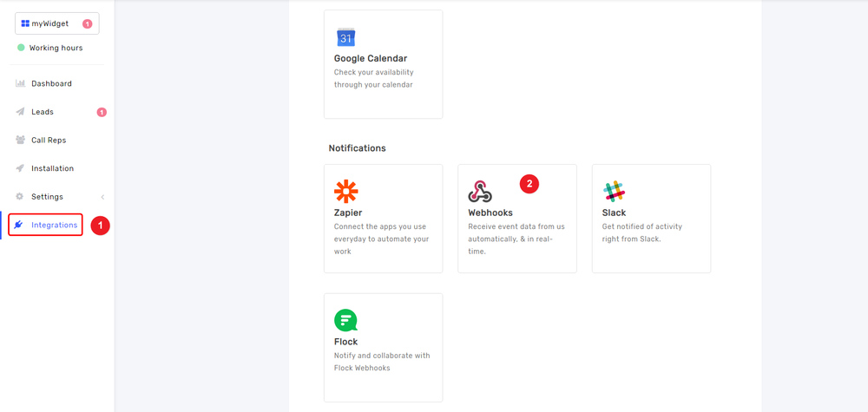Click the Google Calendar availability description

coord(373,78)
